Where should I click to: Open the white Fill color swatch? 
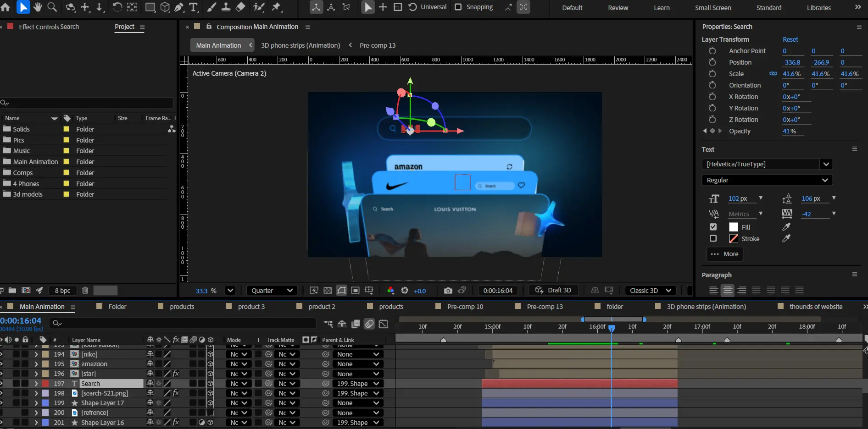[734, 227]
